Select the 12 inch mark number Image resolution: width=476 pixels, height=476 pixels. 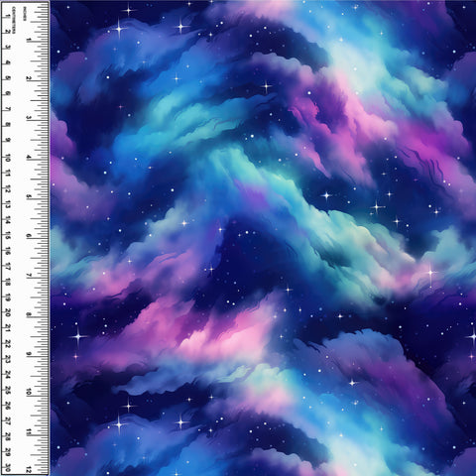click(x=29, y=469)
